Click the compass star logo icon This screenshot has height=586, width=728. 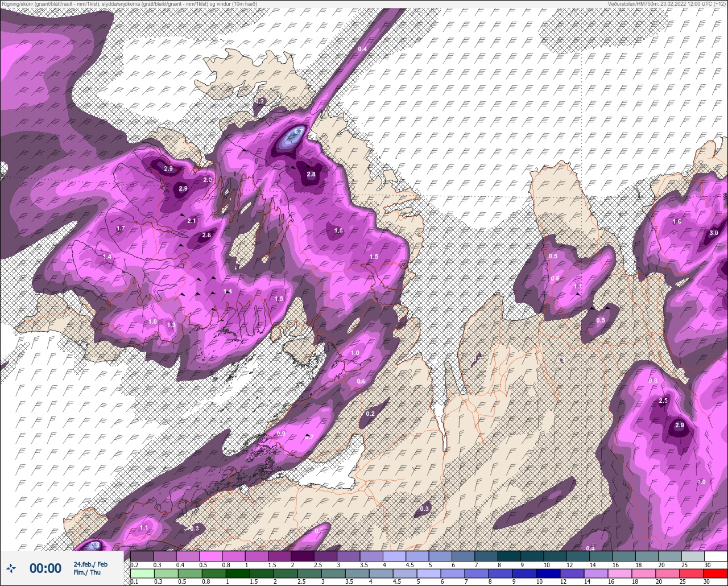(x=11, y=568)
